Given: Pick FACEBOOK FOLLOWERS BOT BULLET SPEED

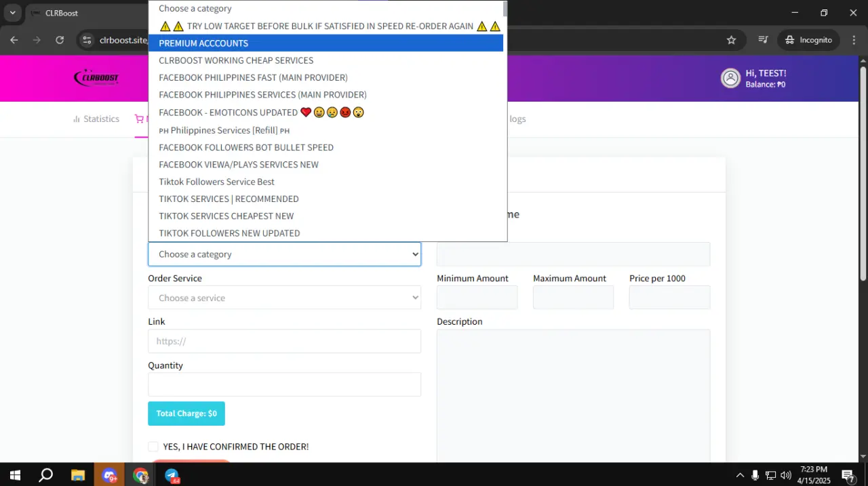Looking at the screenshot, I should 326,147.
